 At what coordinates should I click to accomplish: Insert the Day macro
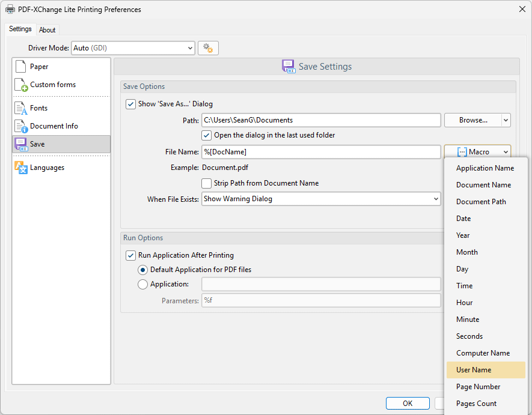[x=486, y=269]
